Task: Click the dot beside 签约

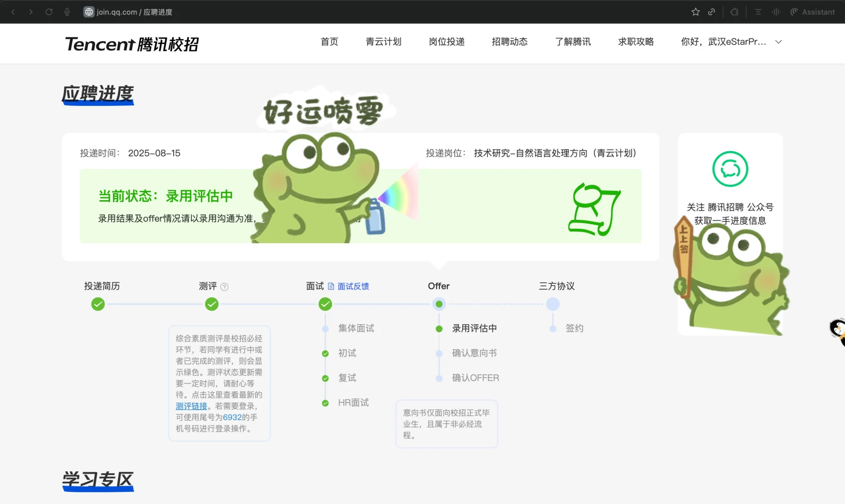Action: [553, 329]
